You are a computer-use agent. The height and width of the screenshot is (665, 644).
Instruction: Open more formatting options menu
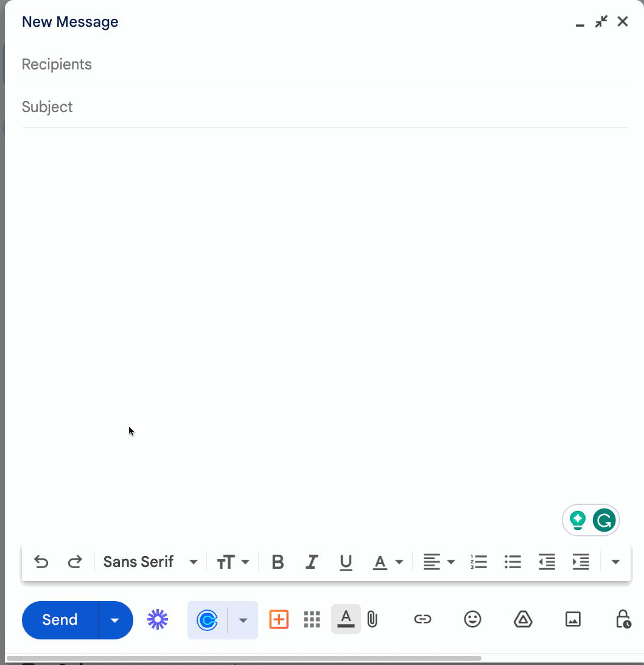(615, 561)
